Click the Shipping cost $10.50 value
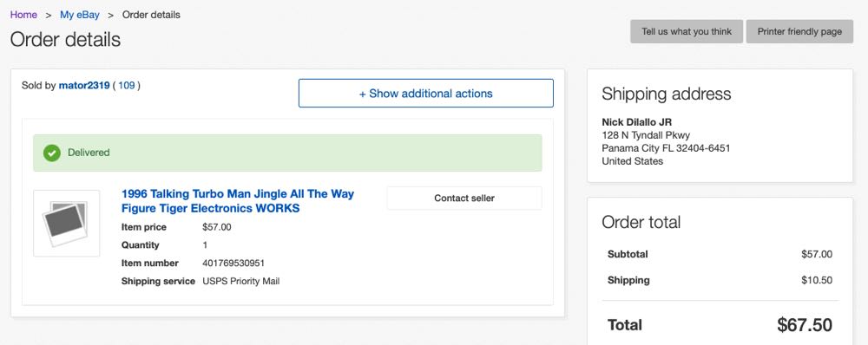Image resolution: width=868 pixels, height=345 pixels. [817, 280]
